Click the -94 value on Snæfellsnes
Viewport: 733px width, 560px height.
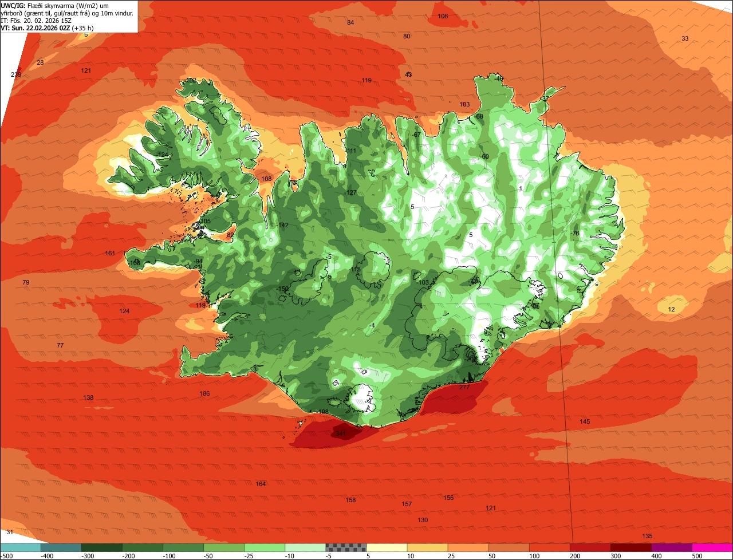198,261
